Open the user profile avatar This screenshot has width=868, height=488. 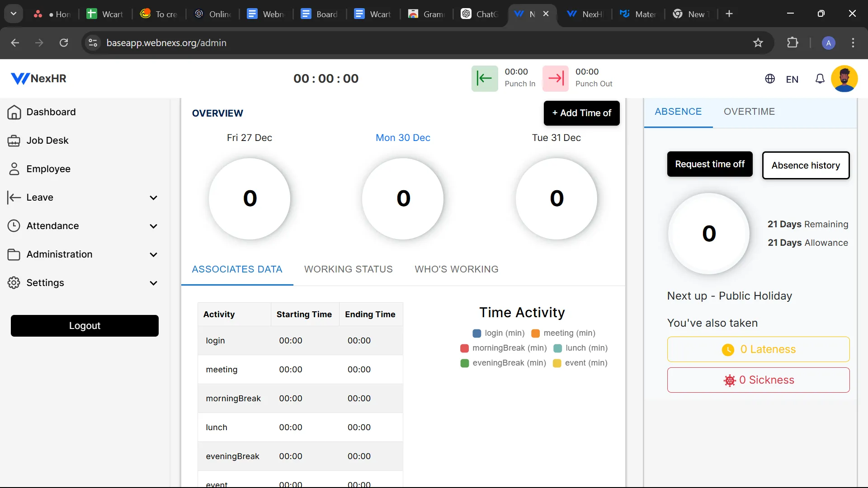(844, 79)
